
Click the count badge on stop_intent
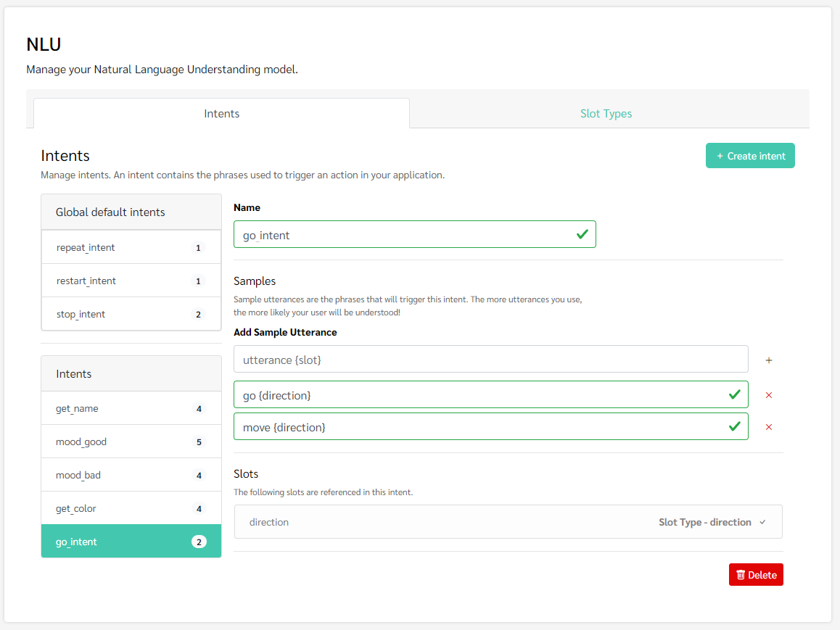point(198,314)
